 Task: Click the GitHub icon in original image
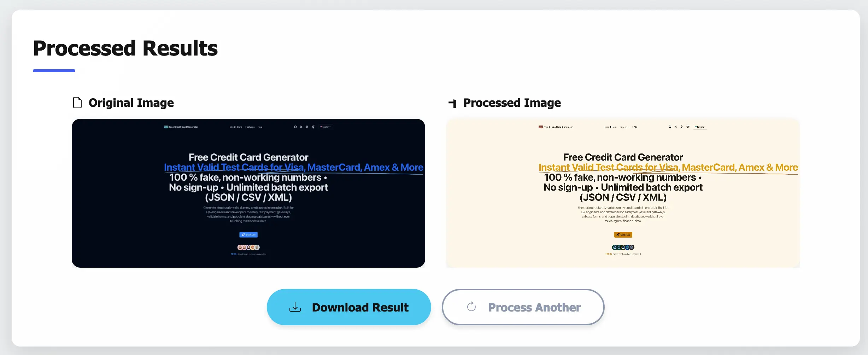coord(295,127)
